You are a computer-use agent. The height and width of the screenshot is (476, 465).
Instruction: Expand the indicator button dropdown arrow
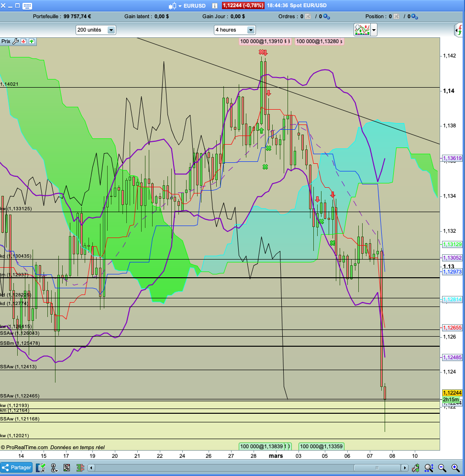pyautogui.click(x=374, y=30)
